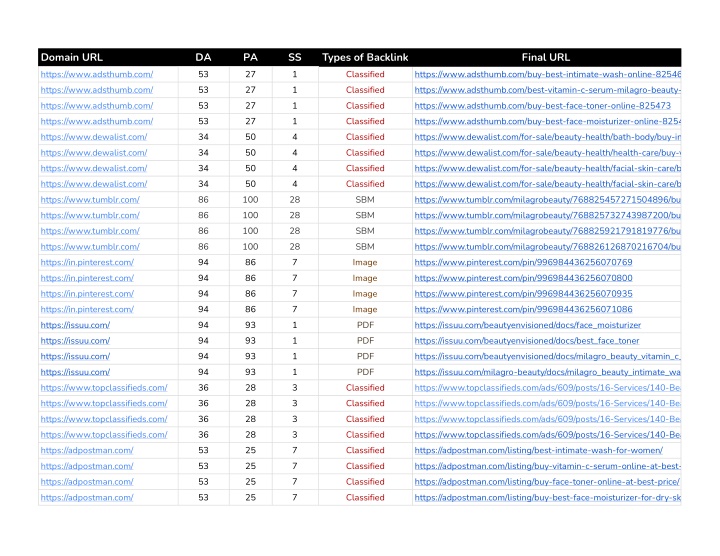Screen dimensions: 720x556
Task: Open pinterest pin 996984436256071086 link
Action: click(523, 309)
